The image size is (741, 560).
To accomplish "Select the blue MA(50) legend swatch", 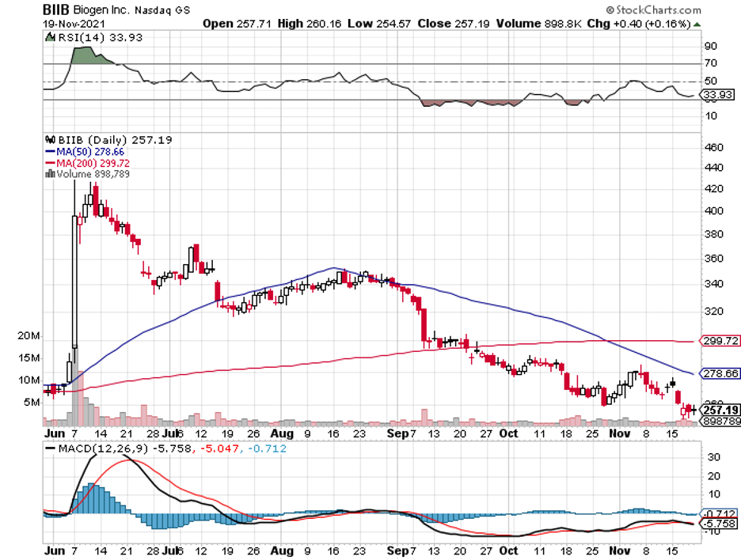I will click(x=50, y=151).
